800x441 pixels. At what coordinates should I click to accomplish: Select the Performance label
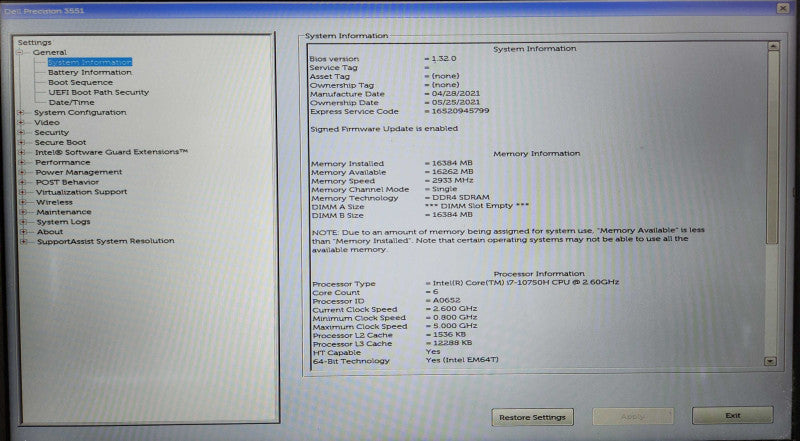point(62,162)
